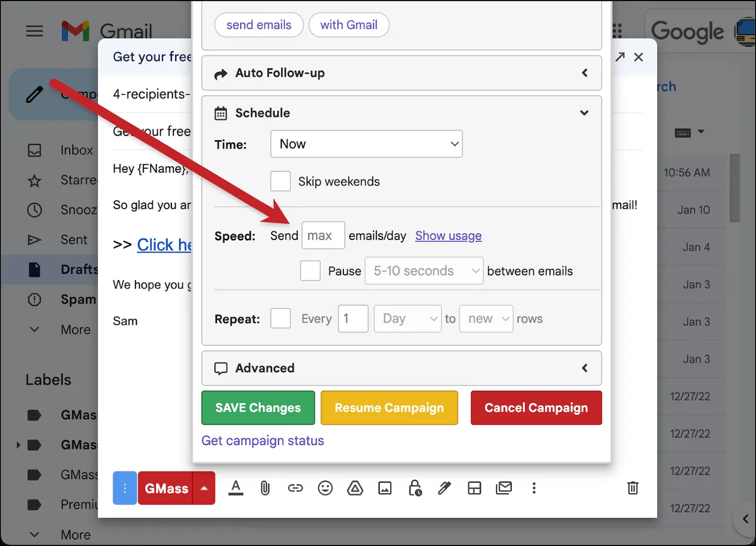Check the Pause between emails box

click(310, 271)
